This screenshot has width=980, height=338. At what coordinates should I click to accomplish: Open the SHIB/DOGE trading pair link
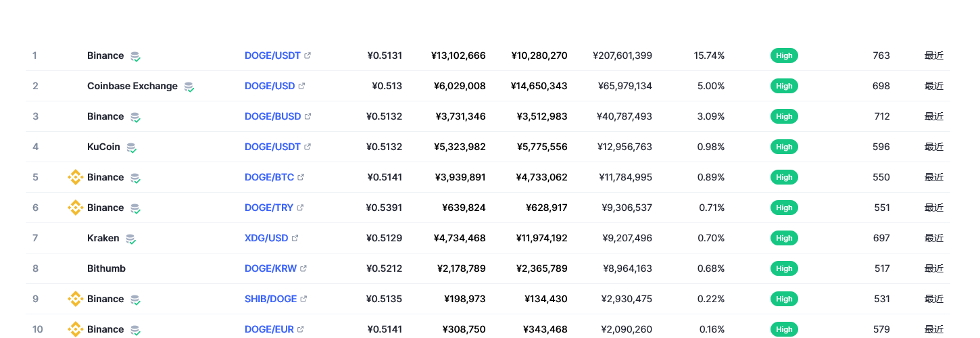[x=270, y=299]
